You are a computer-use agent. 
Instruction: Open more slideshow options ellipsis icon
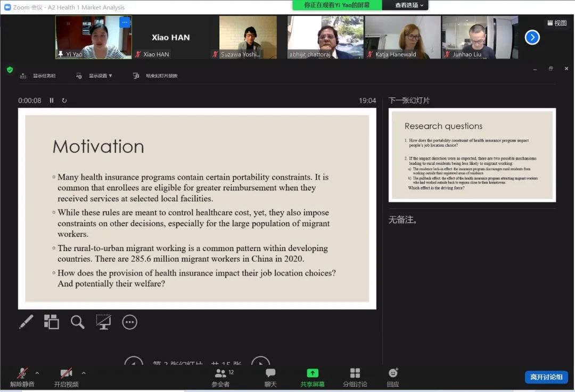point(129,322)
